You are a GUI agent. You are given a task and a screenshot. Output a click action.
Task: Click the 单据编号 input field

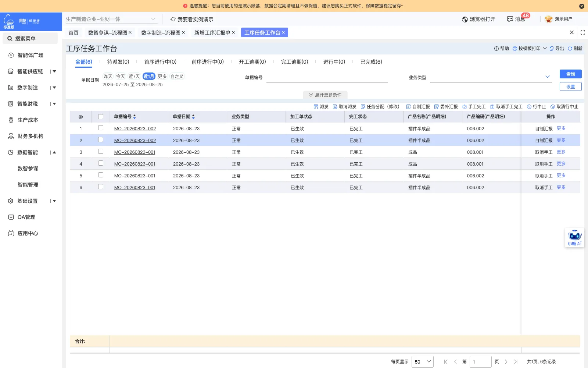(x=327, y=78)
